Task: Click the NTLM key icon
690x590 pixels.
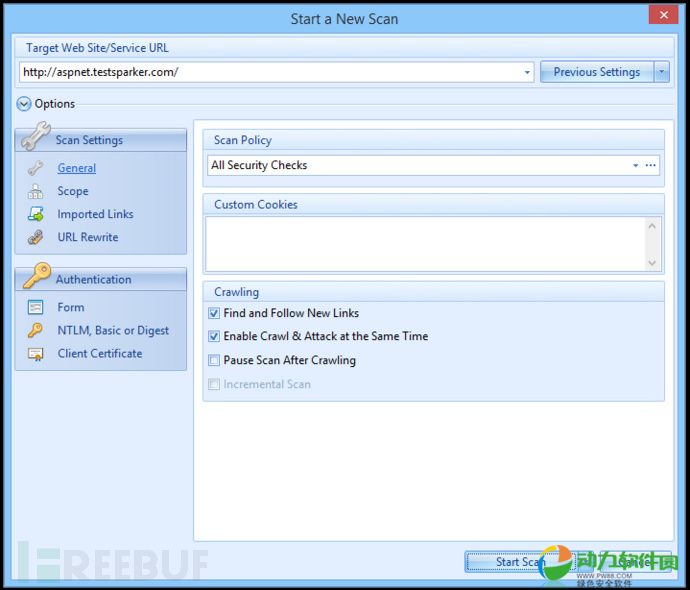Action: click(36, 330)
